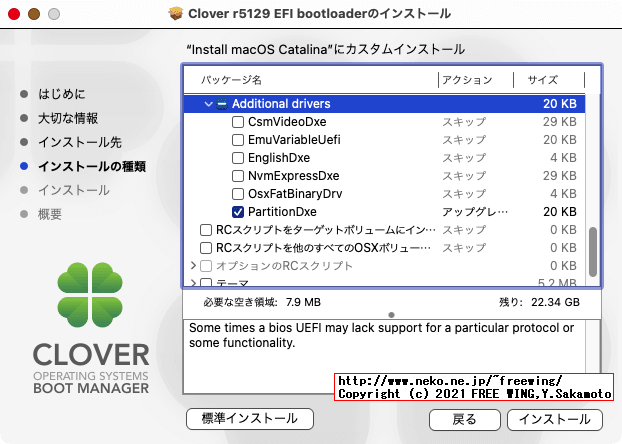Select the CsmVideoDxe row name
Image resolution: width=622 pixels, height=444 pixels.
coord(287,122)
